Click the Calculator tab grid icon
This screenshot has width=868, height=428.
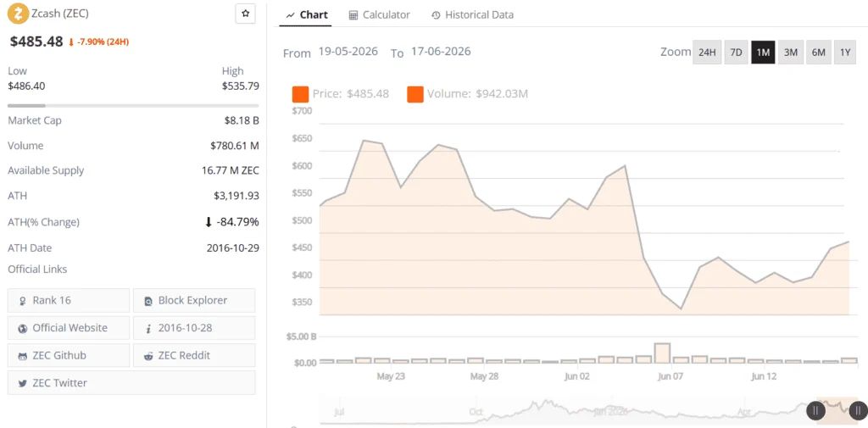coord(353,15)
